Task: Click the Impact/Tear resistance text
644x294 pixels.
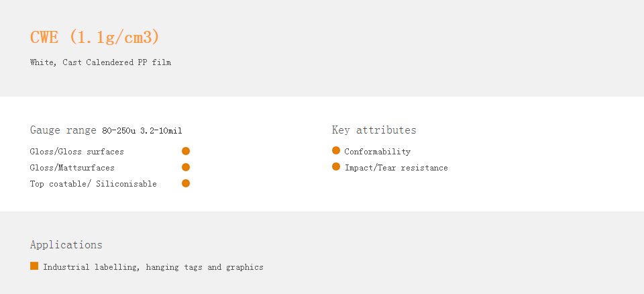Action: coord(396,168)
